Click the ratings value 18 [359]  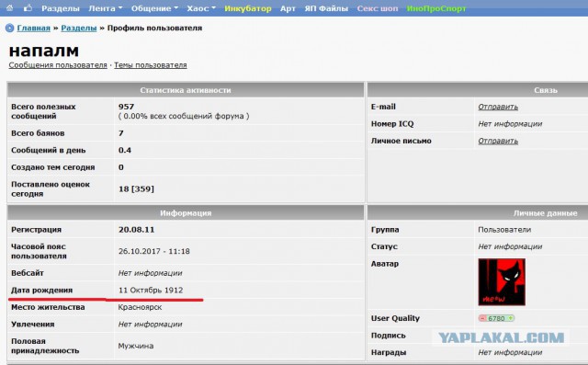[136, 189]
